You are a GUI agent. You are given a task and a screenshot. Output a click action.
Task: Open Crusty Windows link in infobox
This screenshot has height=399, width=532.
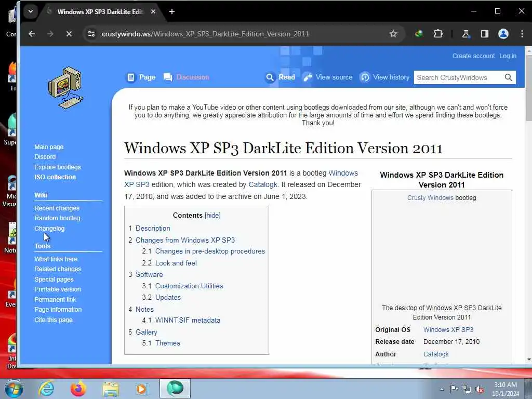tap(430, 198)
